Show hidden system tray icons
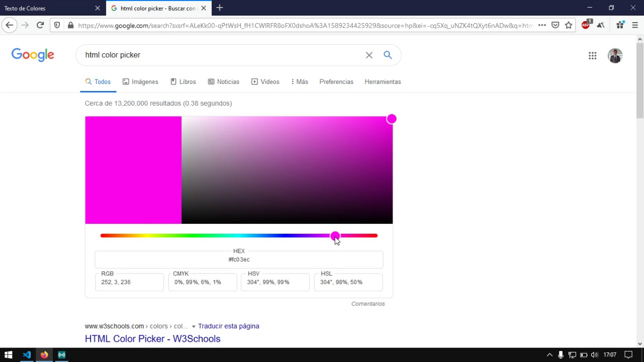The width and height of the screenshot is (644, 362). coord(549,355)
